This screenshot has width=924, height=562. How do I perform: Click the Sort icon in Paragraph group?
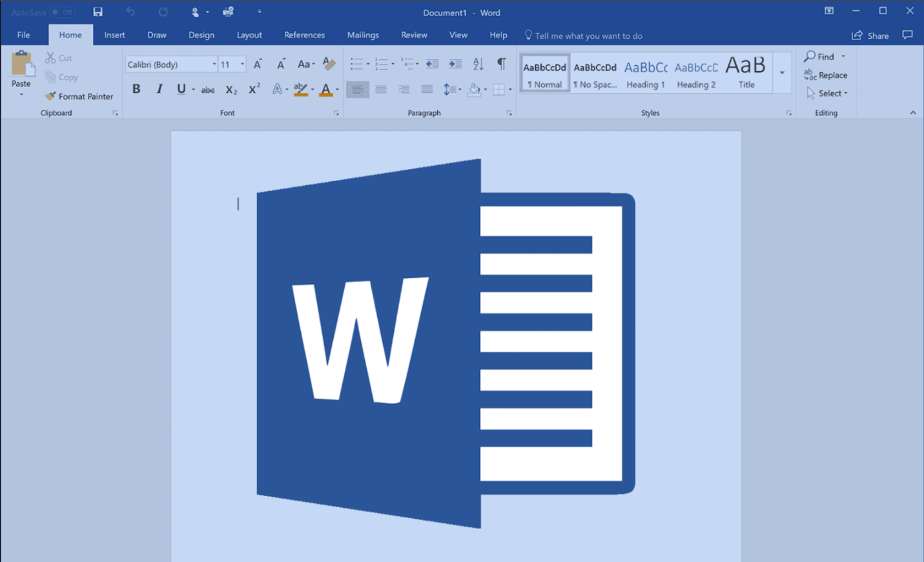pos(477,64)
